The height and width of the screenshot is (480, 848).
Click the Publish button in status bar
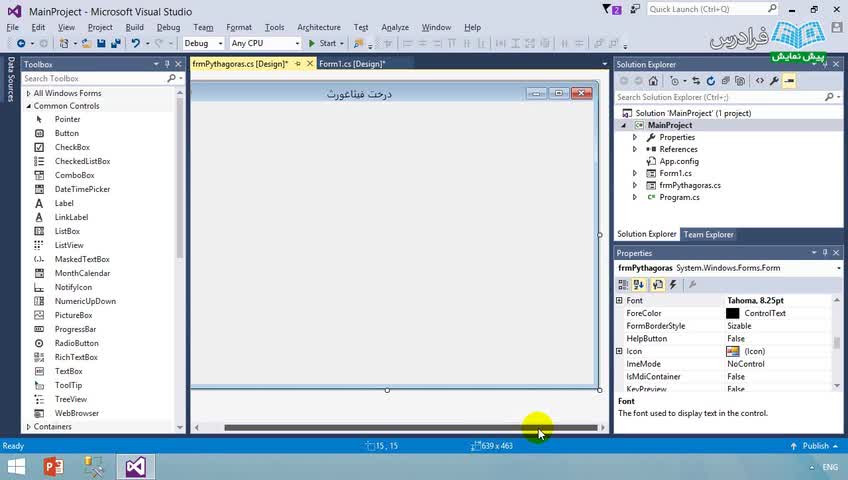pos(815,446)
